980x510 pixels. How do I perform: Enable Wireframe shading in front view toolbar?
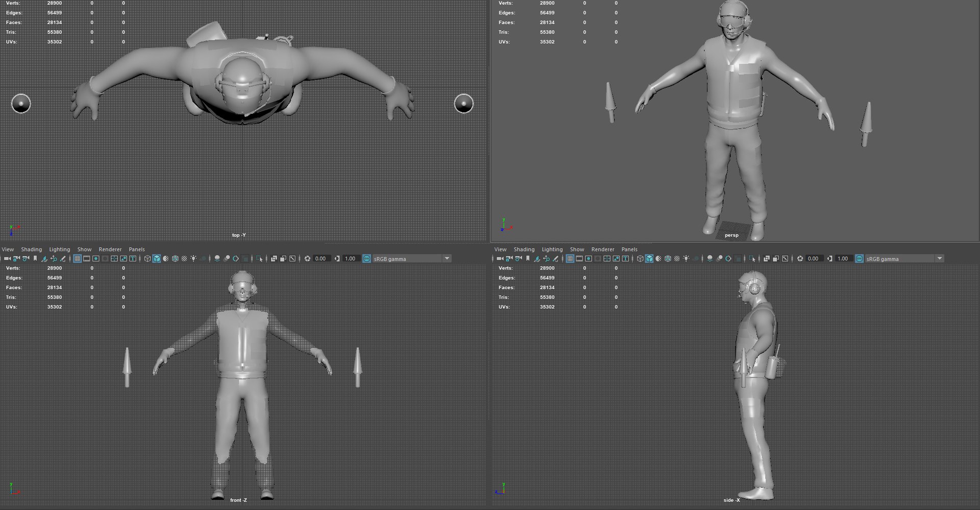coord(148,259)
